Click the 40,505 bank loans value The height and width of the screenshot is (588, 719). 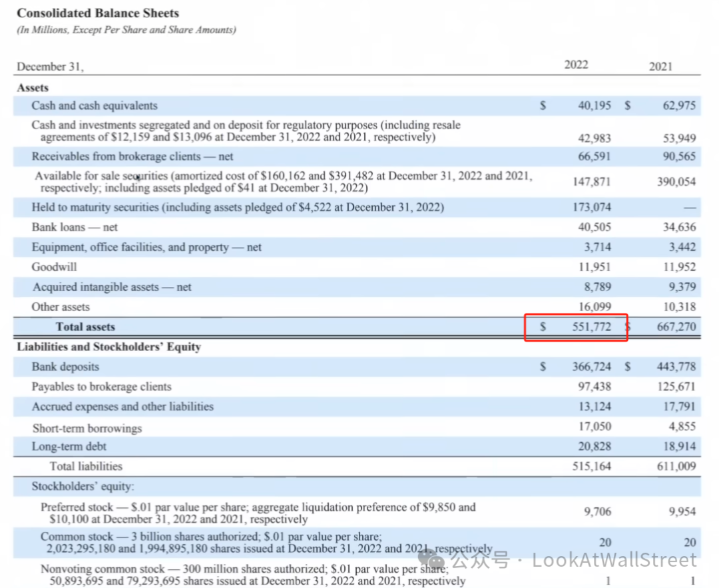click(x=595, y=227)
